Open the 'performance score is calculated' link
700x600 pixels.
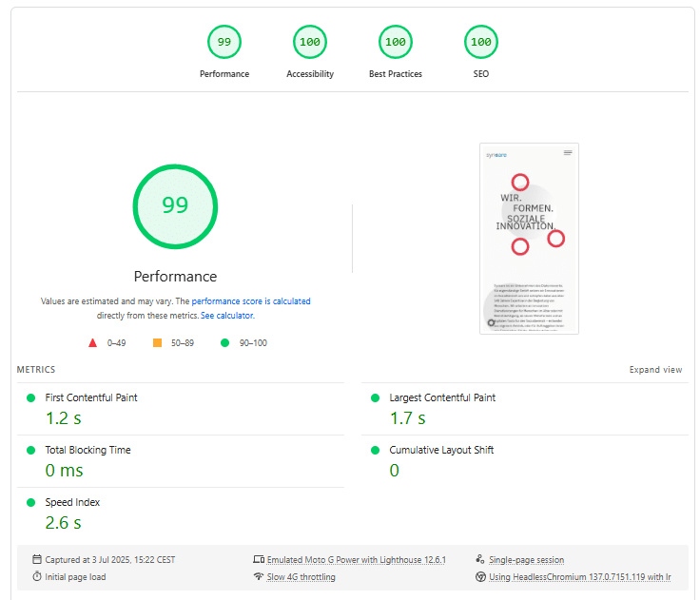(x=251, y=301)
